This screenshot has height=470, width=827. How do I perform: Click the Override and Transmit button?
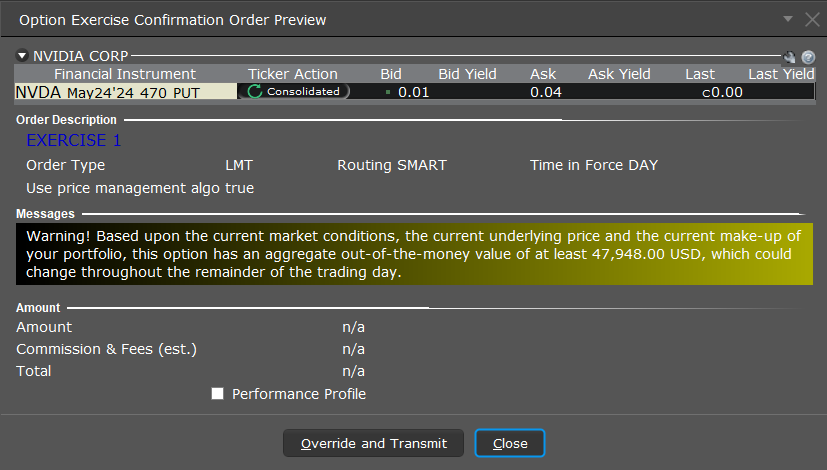(x=374, y=443)
